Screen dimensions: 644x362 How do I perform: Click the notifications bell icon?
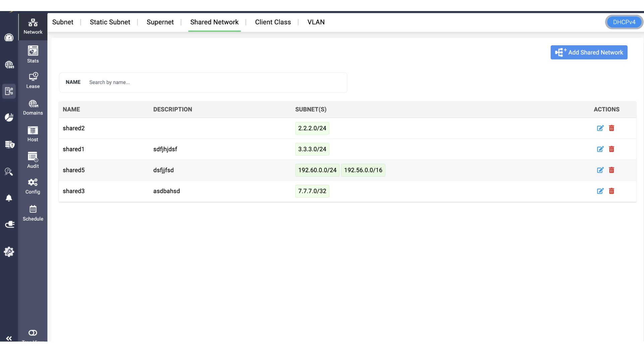tap(9, 198)
